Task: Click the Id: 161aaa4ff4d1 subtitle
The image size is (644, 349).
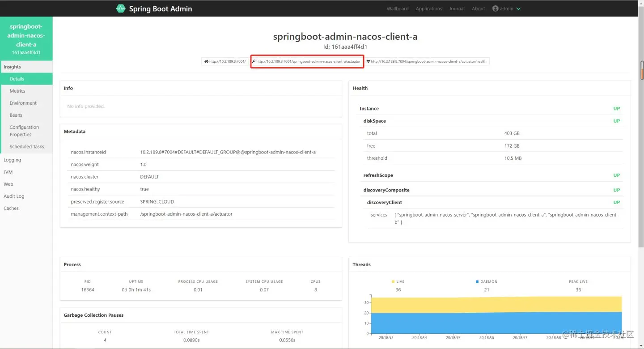Action: click(x=345, y=47)
